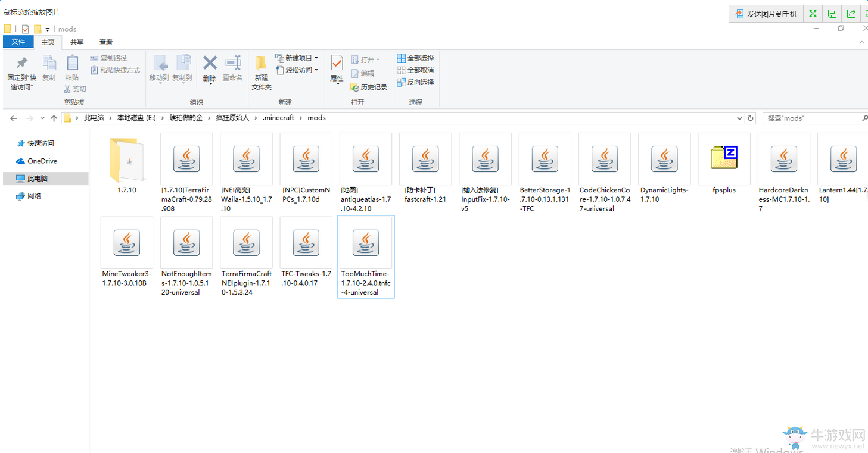
Task: Collapse the ribbon with the chevron
Action: click(862, 42)
